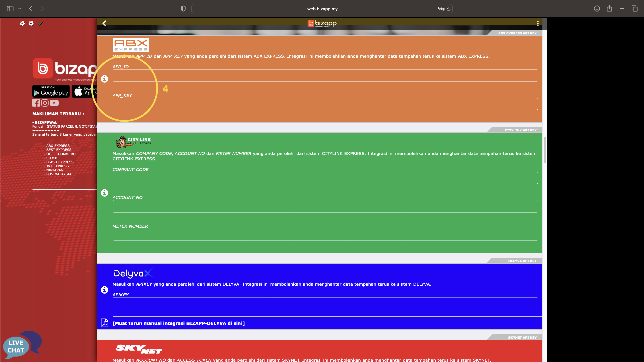The height and width of the screenshot is (362, 644).
Task: Select 'J&T EXPRESS' in courier list
Action: (x=57, y=166)
